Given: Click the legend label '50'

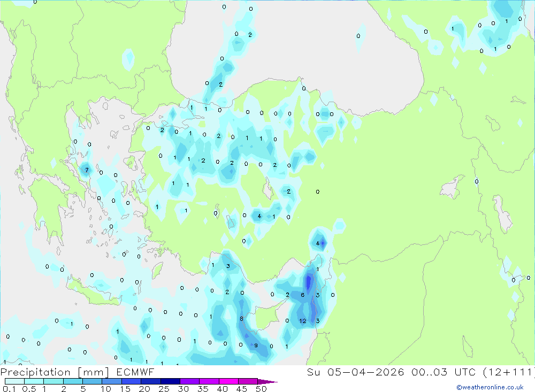Looking at the screenshot, I should pos(262,389).
